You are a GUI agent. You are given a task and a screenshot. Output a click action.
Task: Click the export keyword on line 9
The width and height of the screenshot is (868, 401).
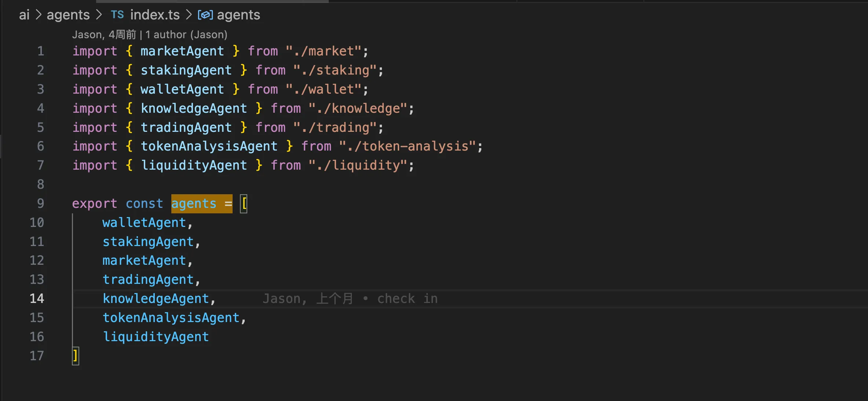pos(94,203)
